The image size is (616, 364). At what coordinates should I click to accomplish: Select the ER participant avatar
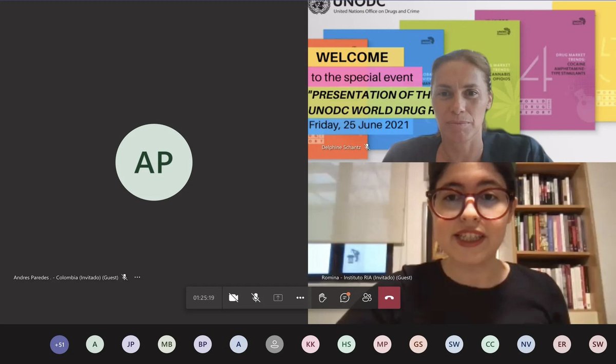[x=562, y=345]
